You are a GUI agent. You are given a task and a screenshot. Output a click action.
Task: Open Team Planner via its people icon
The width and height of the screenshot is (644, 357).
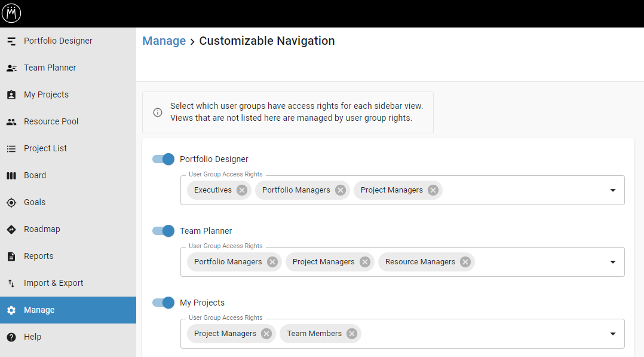pyautogui.click(x=11, y=68)
